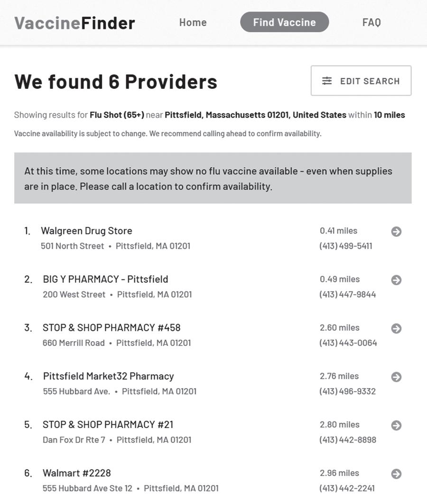427x504 pixels.
Task: Click phone number (413) 442-8898
Action: coord(347,440)
